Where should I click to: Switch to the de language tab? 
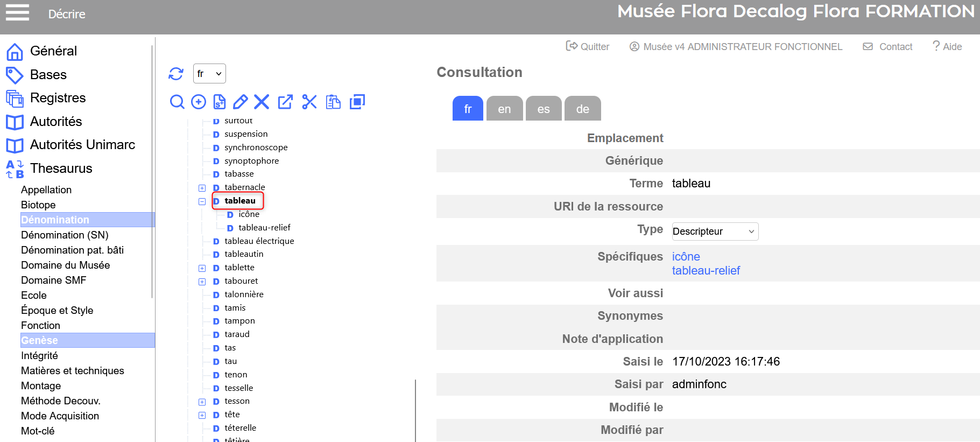point(582,109)
